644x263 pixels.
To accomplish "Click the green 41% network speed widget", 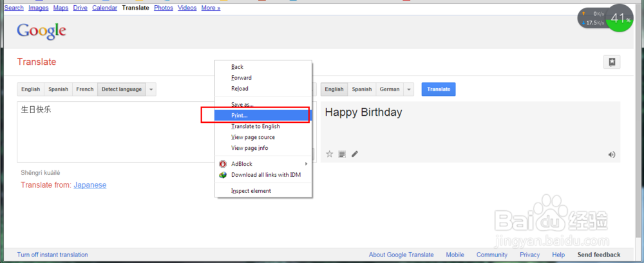I will pos(619,19).
